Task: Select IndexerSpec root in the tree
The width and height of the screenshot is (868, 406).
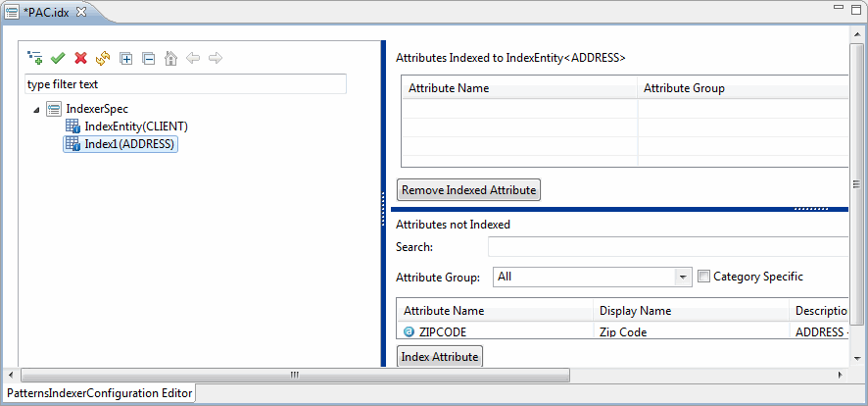Action: pyautogui.click(x=97, y=109)
